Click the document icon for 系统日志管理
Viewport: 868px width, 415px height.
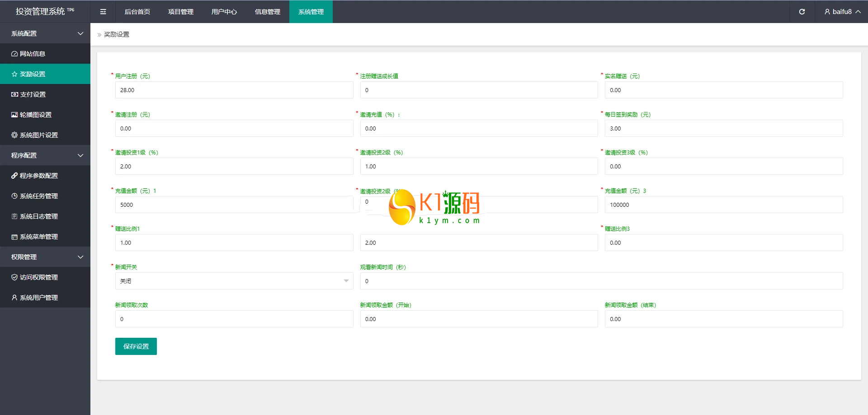14,216
